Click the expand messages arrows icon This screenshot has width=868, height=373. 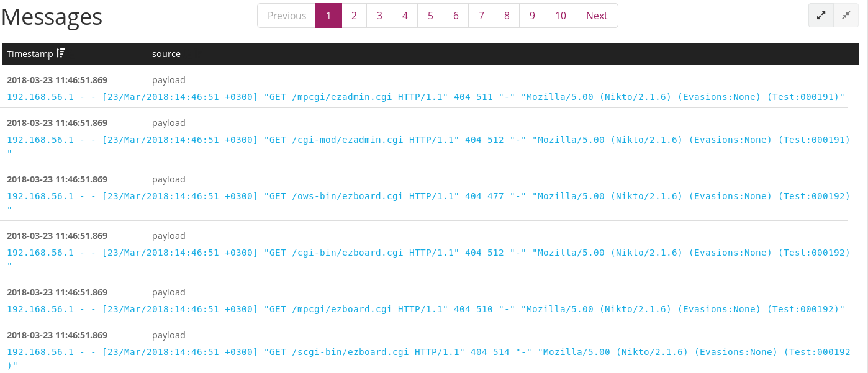click(x=821, y=16)
